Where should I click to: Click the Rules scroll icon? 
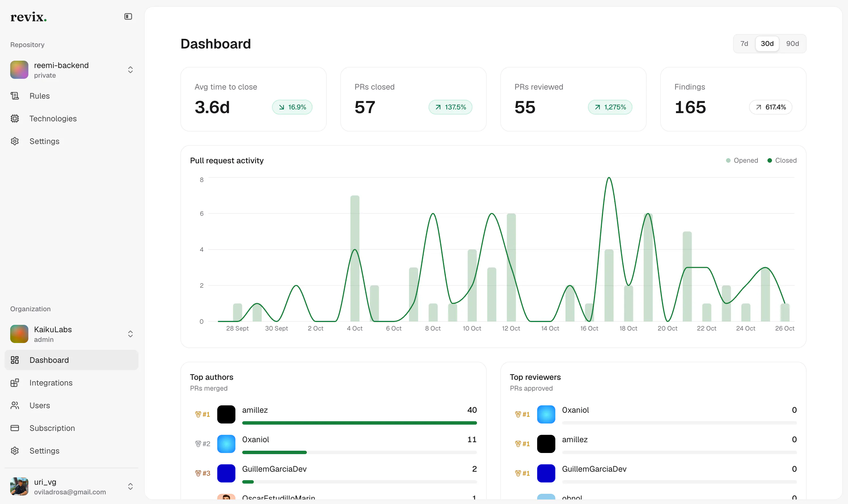tap(15, 96)
